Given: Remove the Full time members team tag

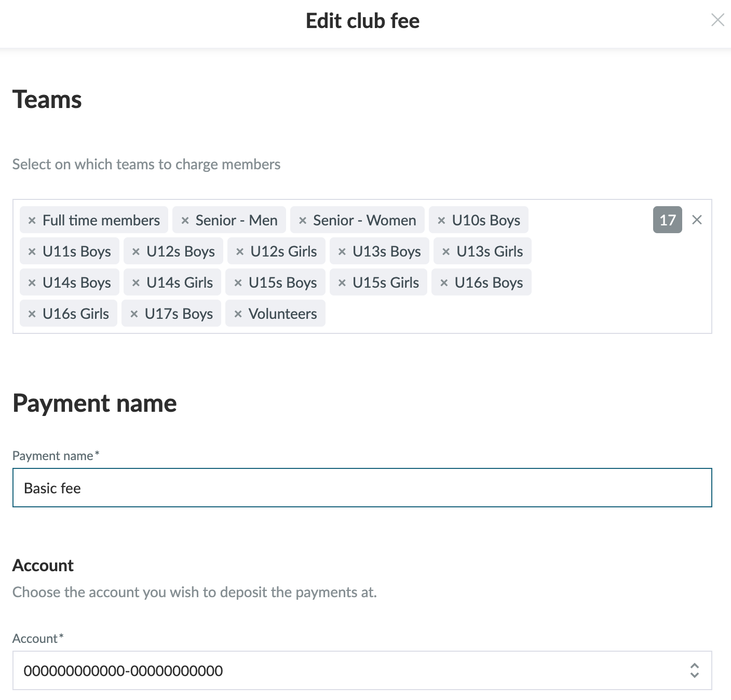Looking at the screenshot, I should tap(32, 220).
